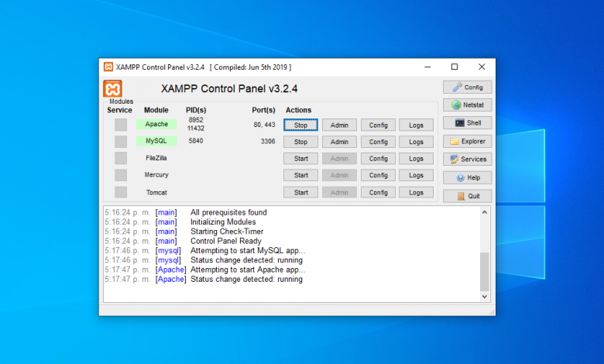604x364 pixels.
Task: Open the Tomcat Config menu
Action: pos(378,192)
